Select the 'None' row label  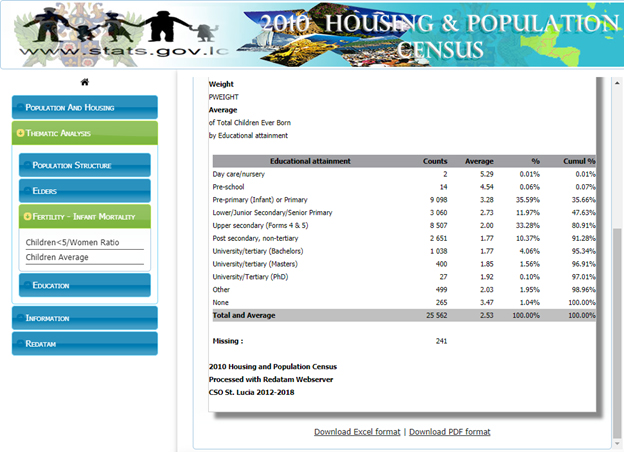(x=220, y=302)
